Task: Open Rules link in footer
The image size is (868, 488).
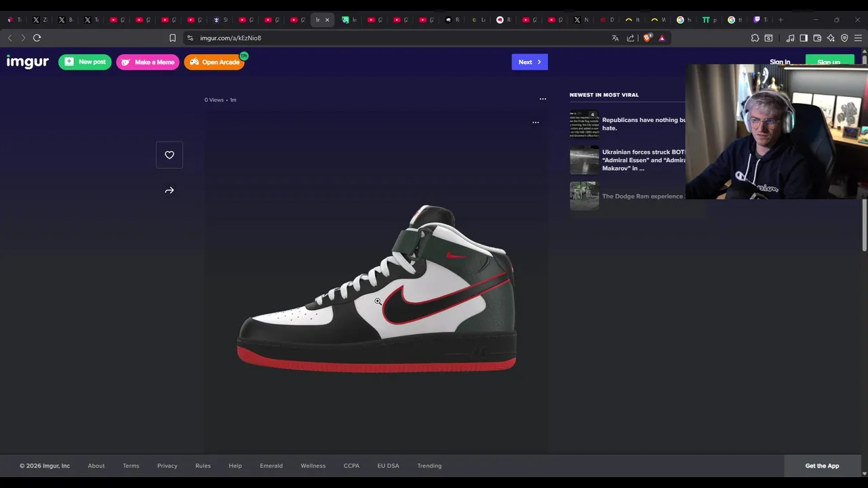Action: tap(203, 466)
